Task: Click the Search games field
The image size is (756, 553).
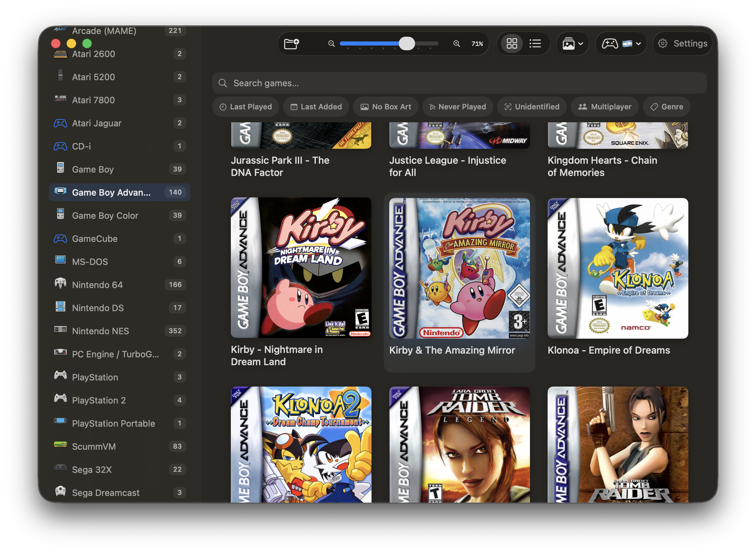Action: pos(459,83)
